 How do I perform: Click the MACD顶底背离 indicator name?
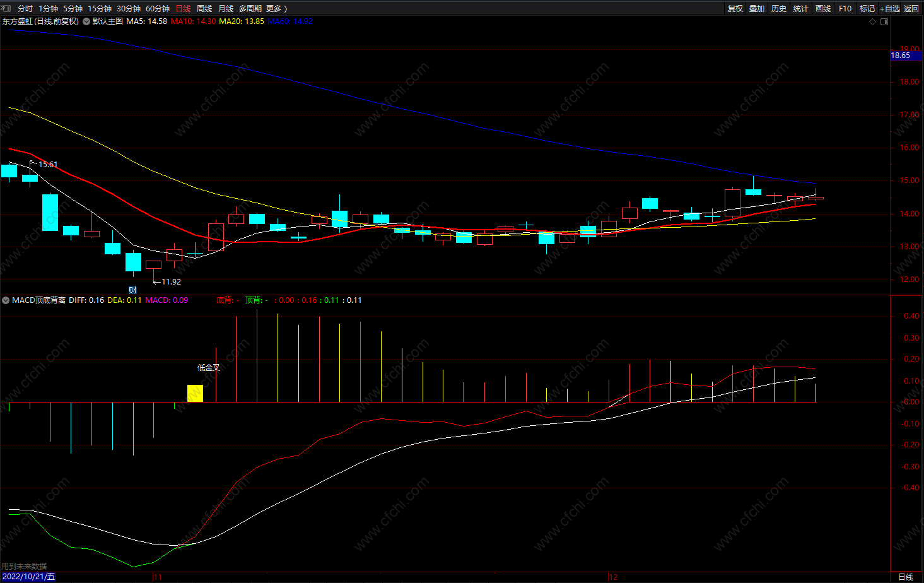(39, 300)
